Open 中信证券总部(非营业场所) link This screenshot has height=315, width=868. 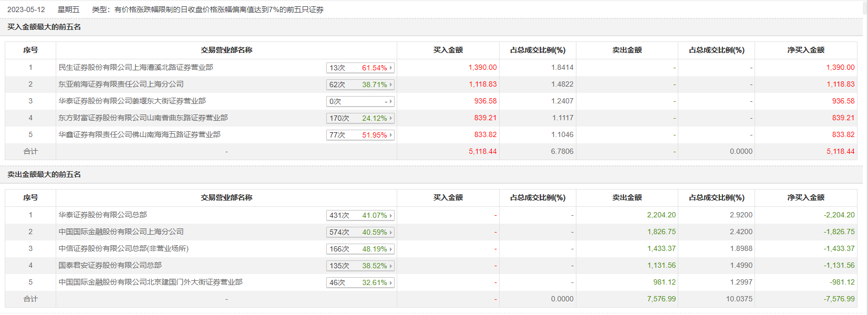(123, 249)
